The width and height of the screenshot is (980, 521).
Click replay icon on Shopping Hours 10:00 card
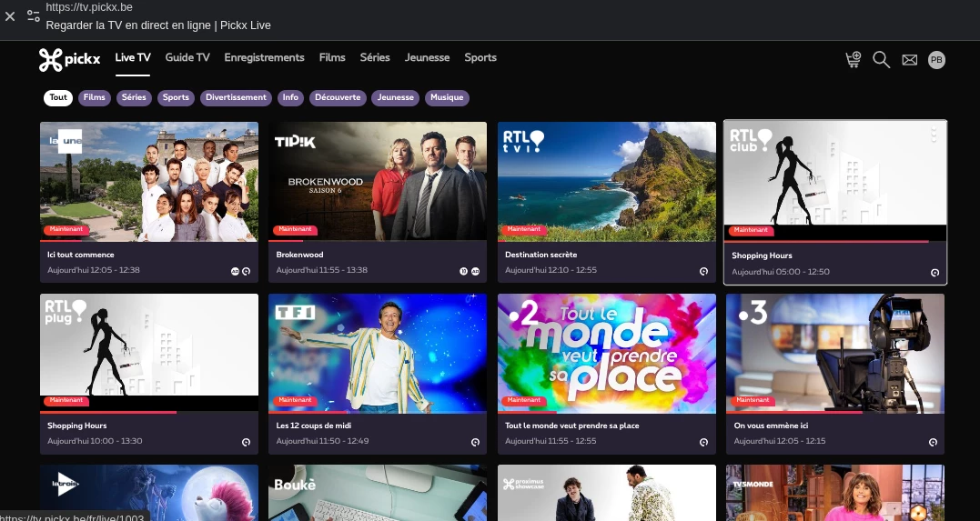pos(247,442)
